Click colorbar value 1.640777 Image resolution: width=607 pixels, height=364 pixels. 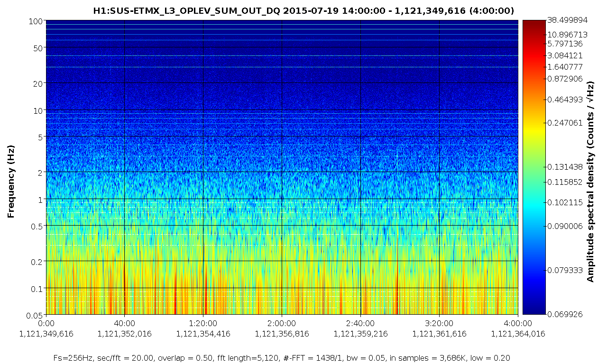coord(565,67)
